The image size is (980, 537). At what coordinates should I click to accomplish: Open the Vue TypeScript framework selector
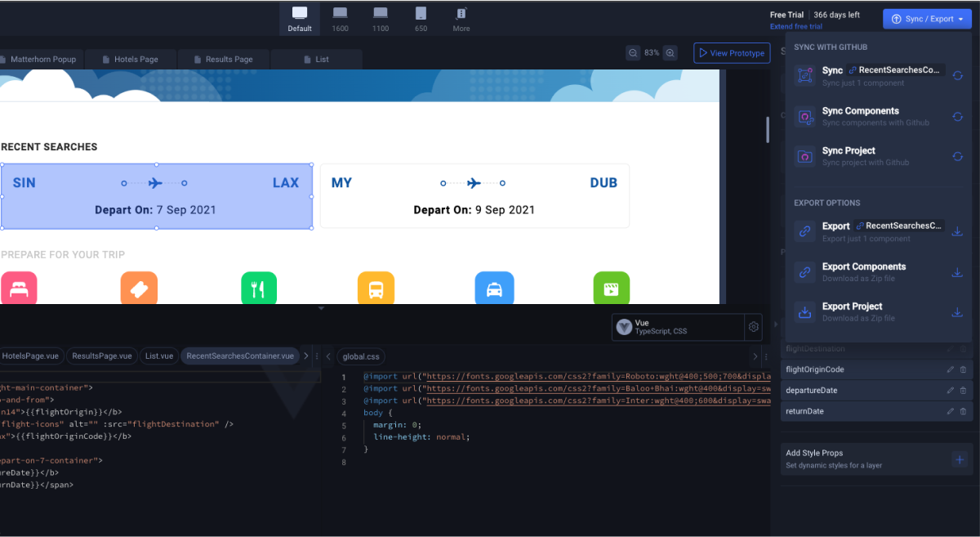653,327
